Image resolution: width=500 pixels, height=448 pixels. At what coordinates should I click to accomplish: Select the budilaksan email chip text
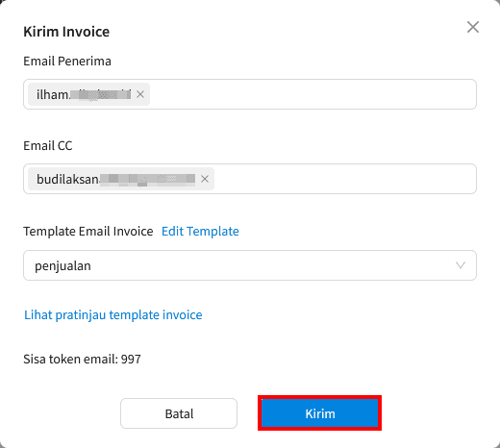115,179
